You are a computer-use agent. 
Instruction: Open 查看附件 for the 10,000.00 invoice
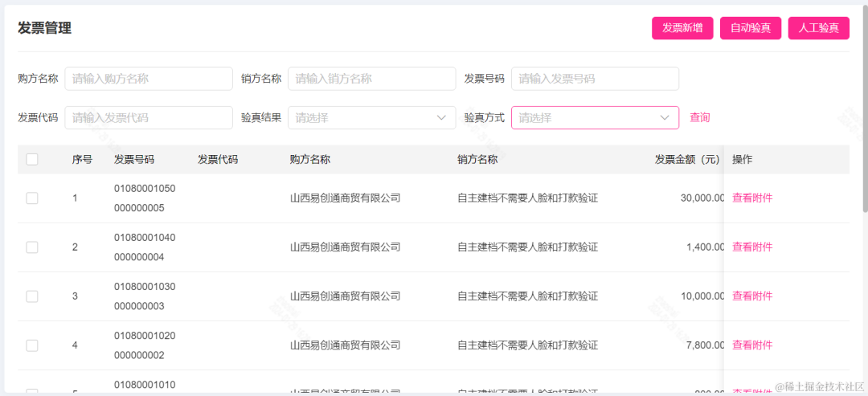[752, 296]
